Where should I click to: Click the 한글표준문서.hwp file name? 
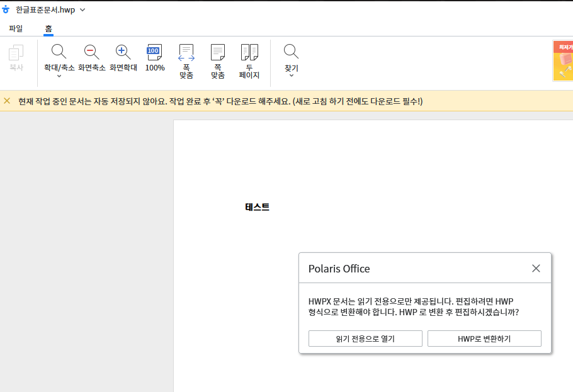45,10
